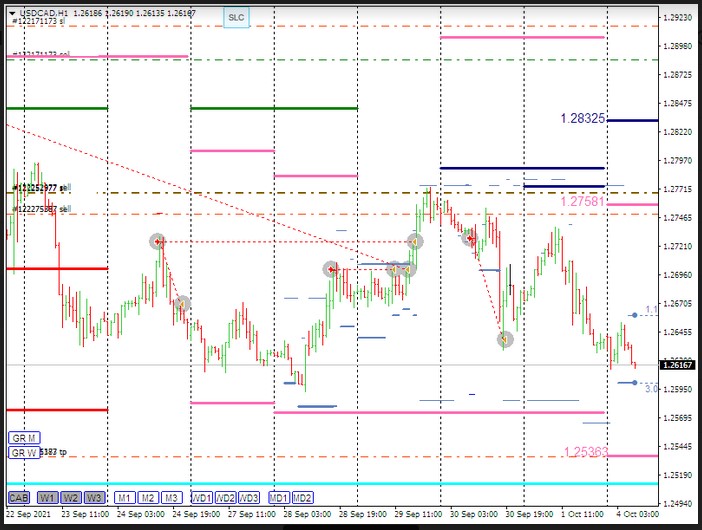Toggle the W2 weekly level button
This screenshot has width=702, height=530.
(70, 497)
